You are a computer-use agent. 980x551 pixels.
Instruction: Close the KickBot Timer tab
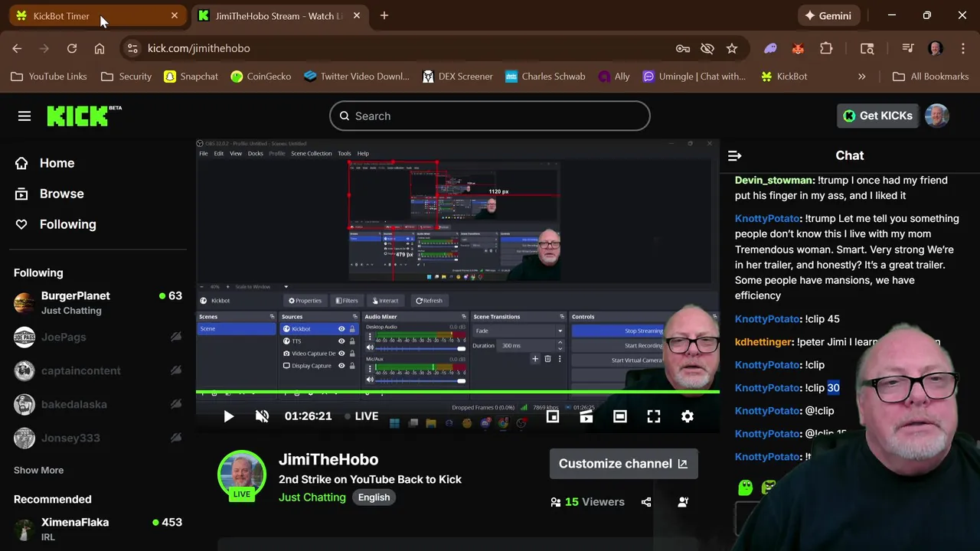click(x=175, y=15)
